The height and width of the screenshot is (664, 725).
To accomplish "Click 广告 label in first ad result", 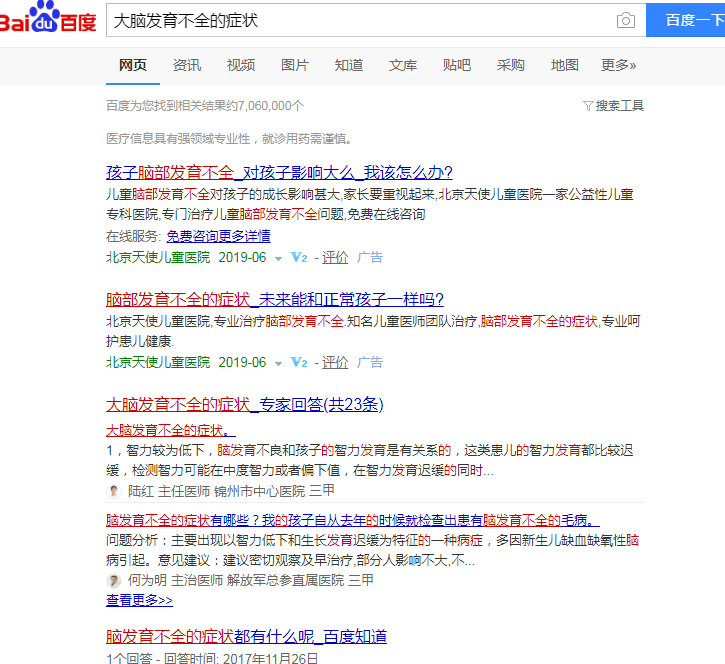I will coord(370,257).
